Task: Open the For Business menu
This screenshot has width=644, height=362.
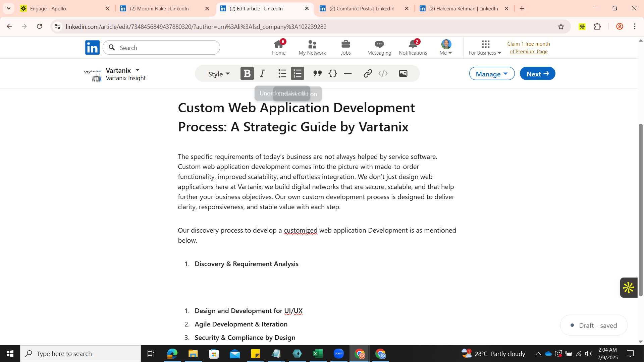Action: (x=485, y=47)
